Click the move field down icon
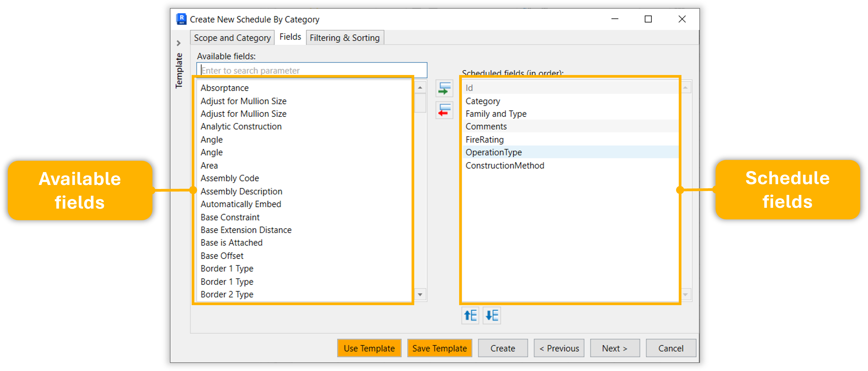This screenshot has height=371, width=868. click(492, 315)
